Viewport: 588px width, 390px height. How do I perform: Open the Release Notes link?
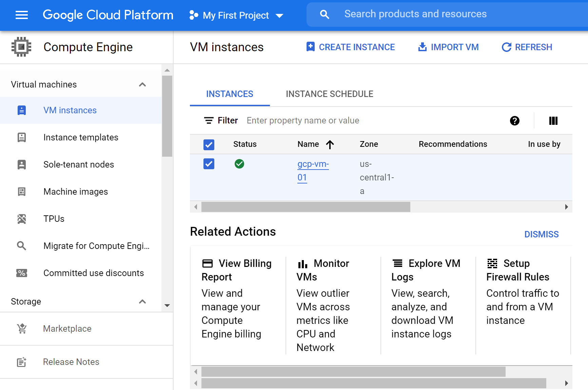coord(71,362)
